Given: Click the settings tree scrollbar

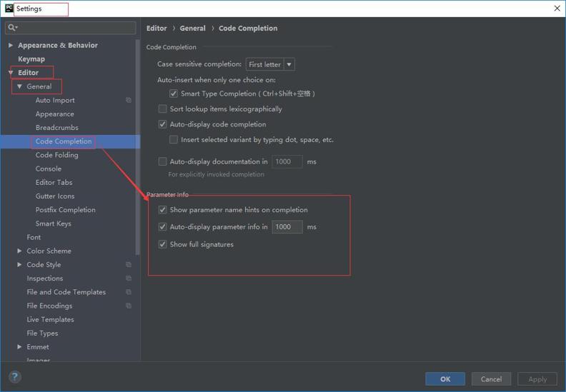Looking at the screenshot, I should coord(137,148).
